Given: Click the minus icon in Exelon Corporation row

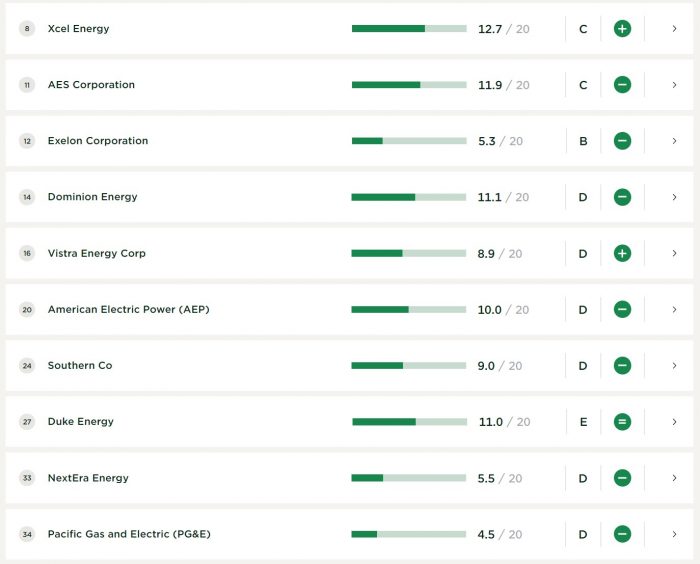Looking at the screenshot, I should 622,141.
